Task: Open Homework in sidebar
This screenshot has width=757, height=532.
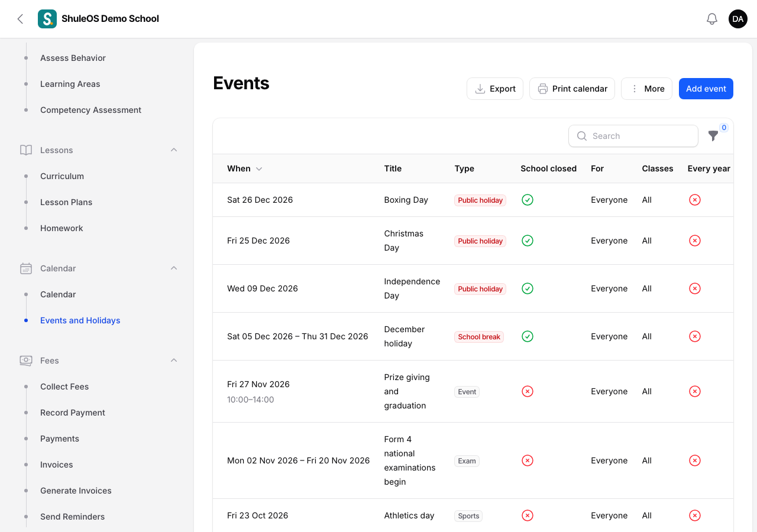Action: point(62,228)
